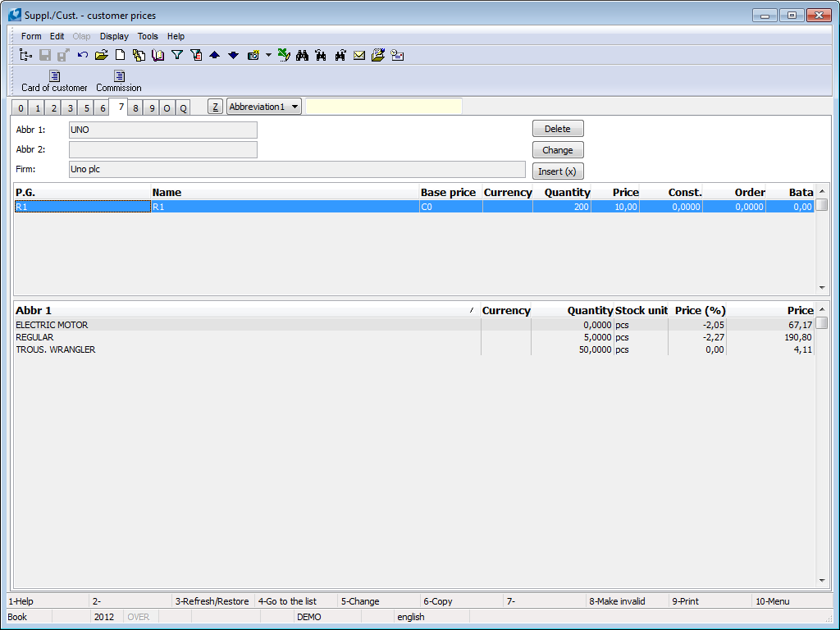Open the Tools menu
Viewport: 840px width, 630px height.
pos(148,36)
